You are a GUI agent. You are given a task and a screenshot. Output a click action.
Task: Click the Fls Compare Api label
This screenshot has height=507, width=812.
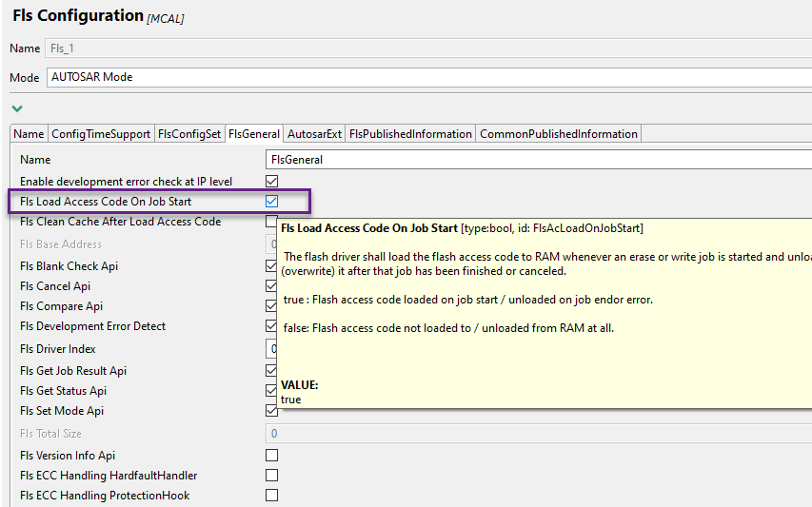[61, 306]
